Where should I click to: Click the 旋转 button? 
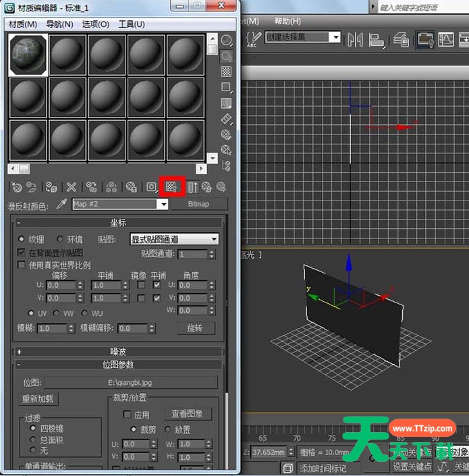click(196, 328)
